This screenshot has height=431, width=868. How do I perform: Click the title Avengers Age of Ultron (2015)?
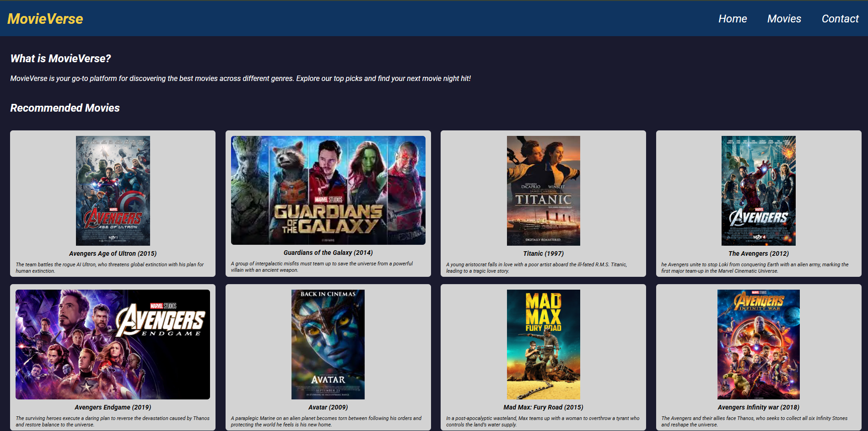(113, 253)
